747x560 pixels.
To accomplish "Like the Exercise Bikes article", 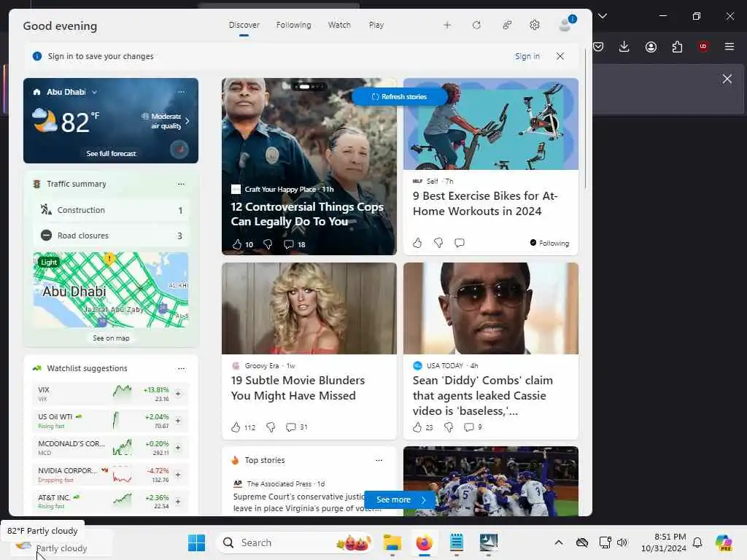I will tap(417, 243).
